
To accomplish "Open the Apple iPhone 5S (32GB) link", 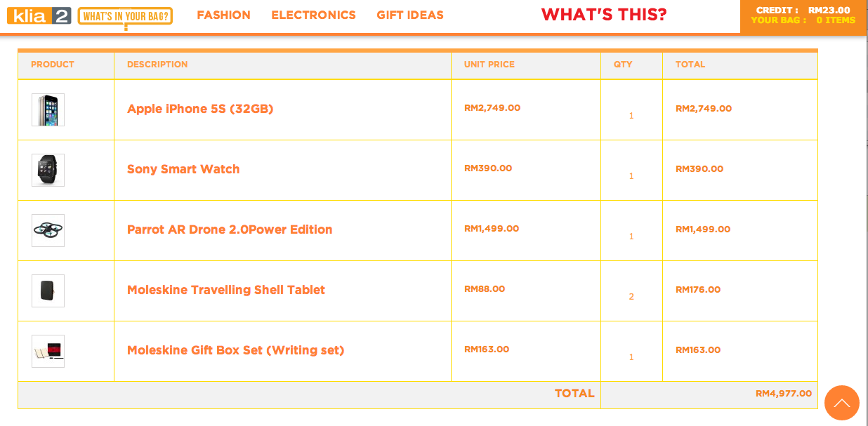I will 200,109.
